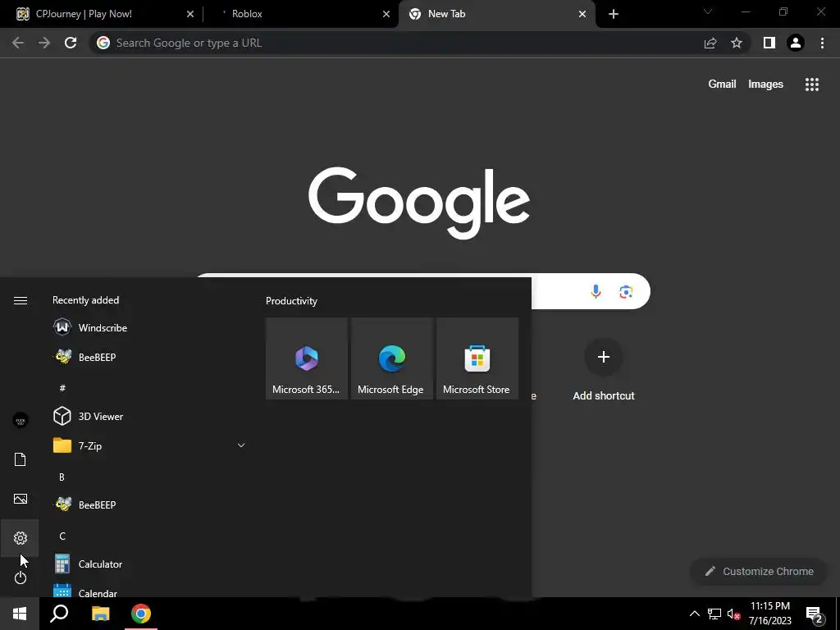This screenshot has width=840, height=630.
Task: Click the muted volume icon in tray
Action: click(733, 614)
